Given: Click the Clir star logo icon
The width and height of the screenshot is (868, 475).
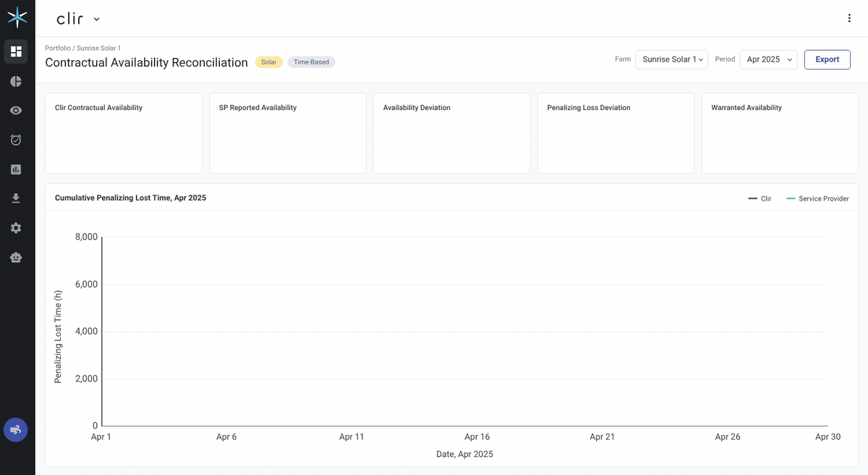Looking at the screenshot, I should point(17,17).
